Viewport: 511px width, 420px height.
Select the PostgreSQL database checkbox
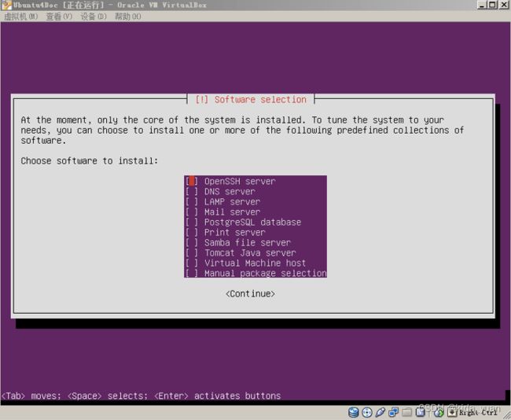(x=192, y=223)
